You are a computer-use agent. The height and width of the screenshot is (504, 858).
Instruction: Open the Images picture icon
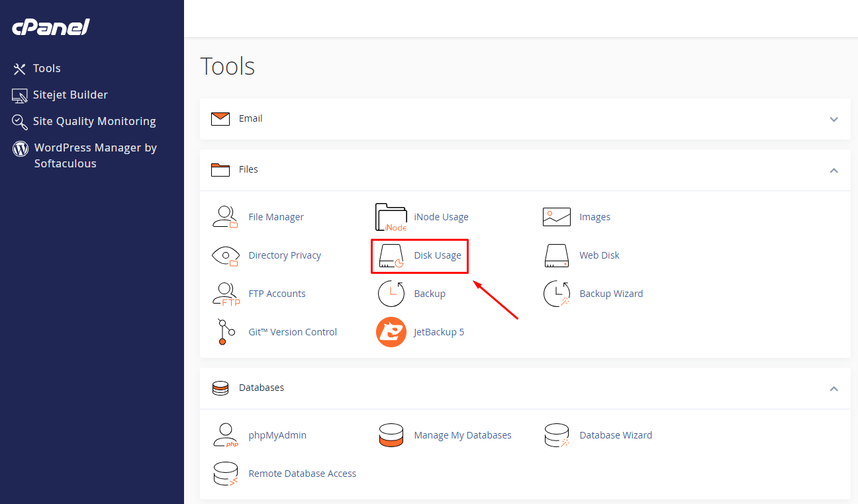point(557,217)
